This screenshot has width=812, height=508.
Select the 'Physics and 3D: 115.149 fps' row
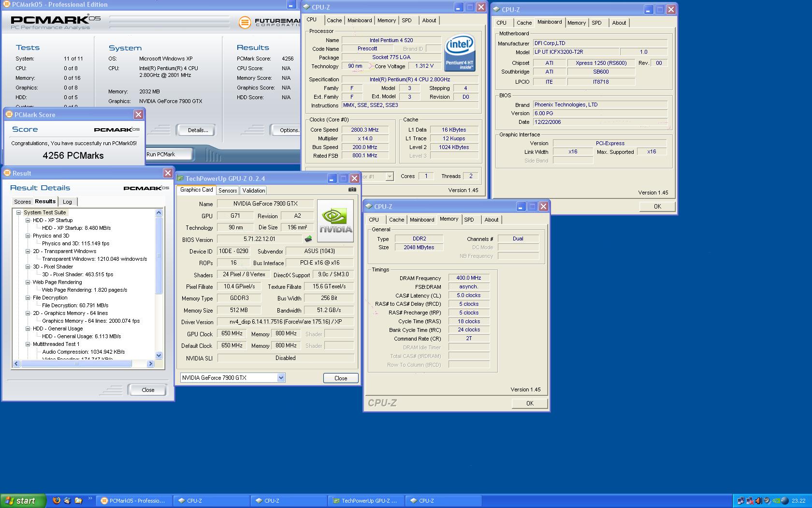(x=76, y=243)
